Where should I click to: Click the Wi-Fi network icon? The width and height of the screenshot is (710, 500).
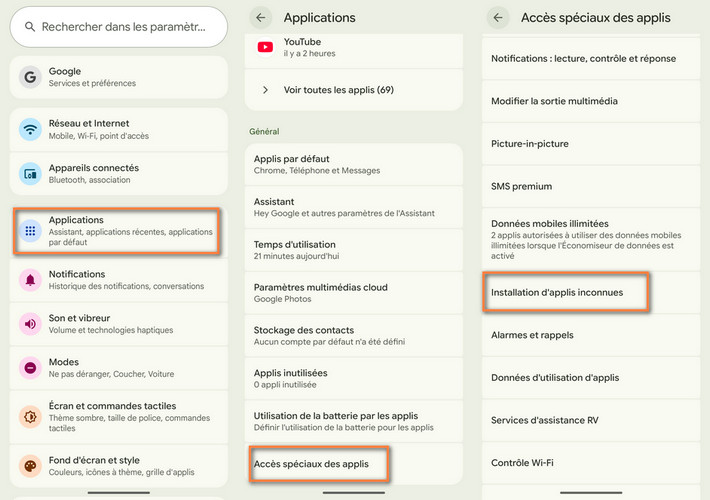(31, 129)
